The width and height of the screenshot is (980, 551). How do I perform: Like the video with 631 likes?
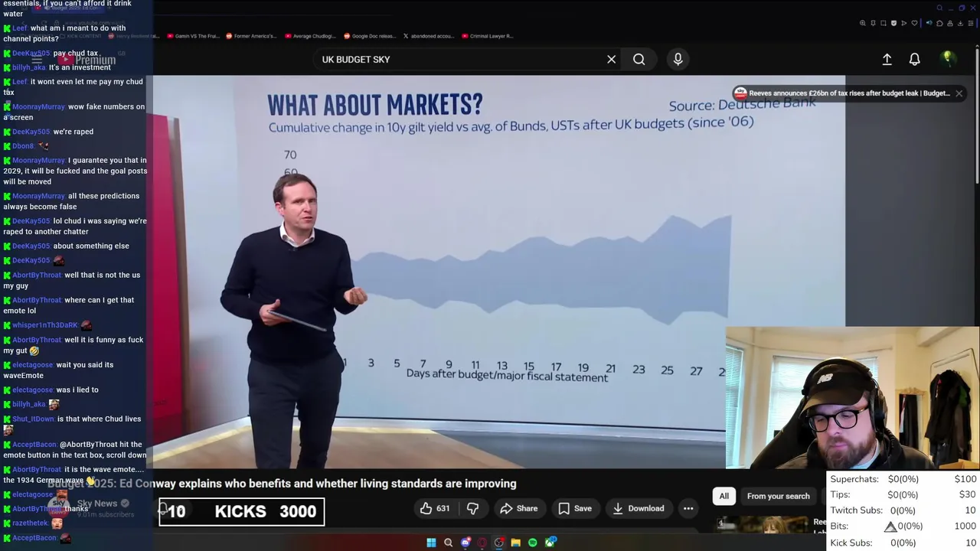435,508
